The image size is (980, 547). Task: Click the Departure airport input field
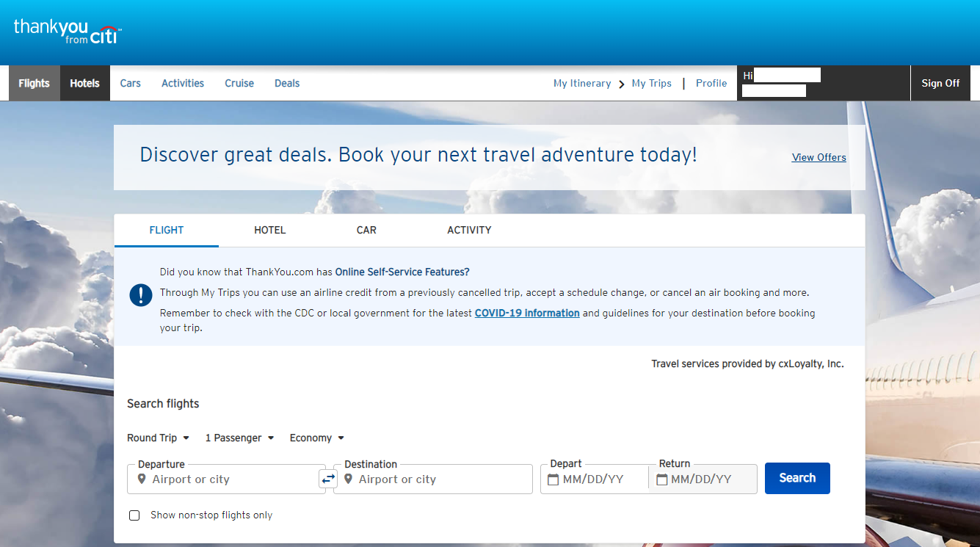pos(231,479)
